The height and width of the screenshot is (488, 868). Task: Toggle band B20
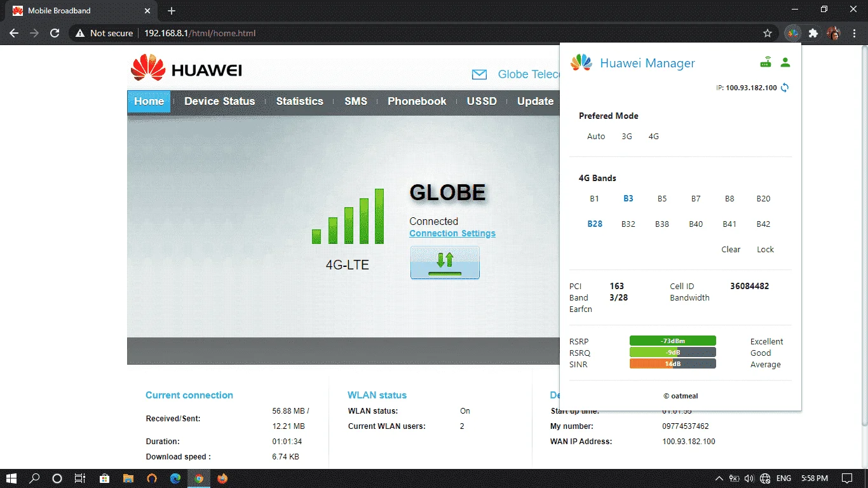point(763,198)
